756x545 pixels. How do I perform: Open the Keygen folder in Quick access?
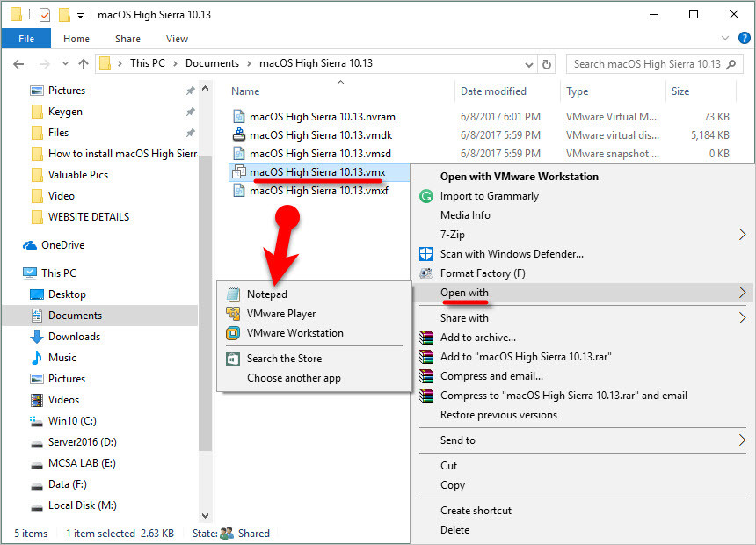tap(65, 112)
